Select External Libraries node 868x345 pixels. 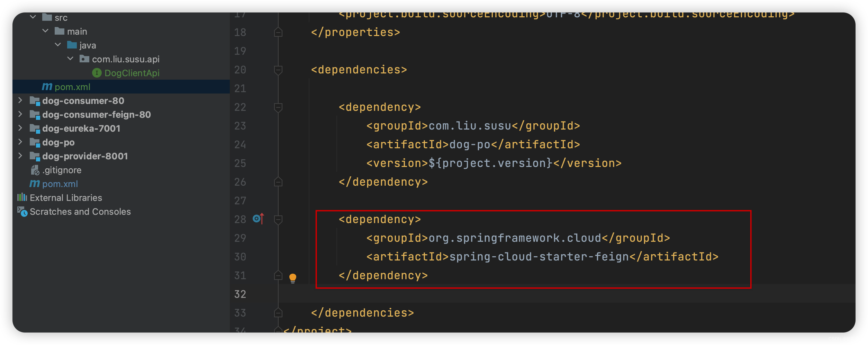pyautogui.click(x=66, y=198)
